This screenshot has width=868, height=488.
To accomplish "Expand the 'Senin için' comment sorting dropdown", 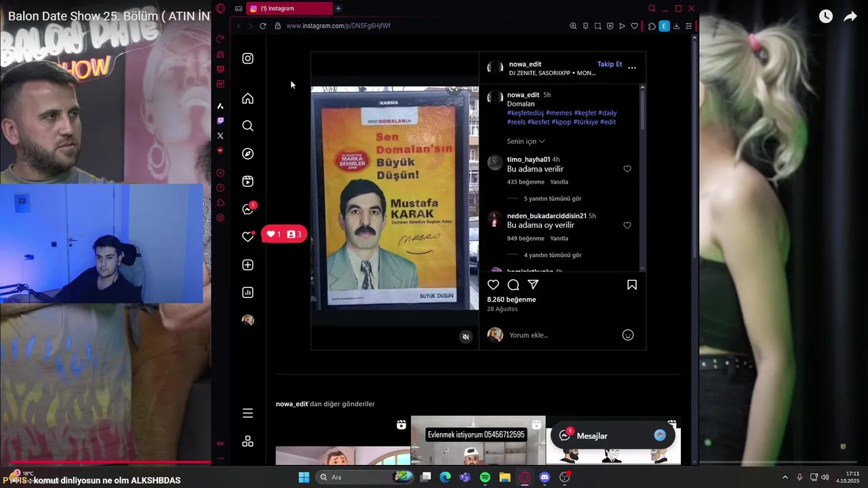I will (526, 141).
